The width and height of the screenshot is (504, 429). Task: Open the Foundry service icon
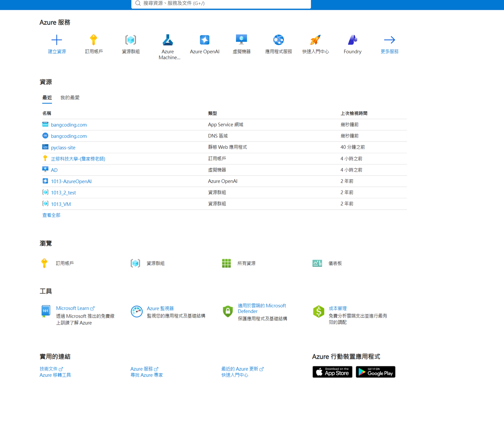[x=352, y=40]
